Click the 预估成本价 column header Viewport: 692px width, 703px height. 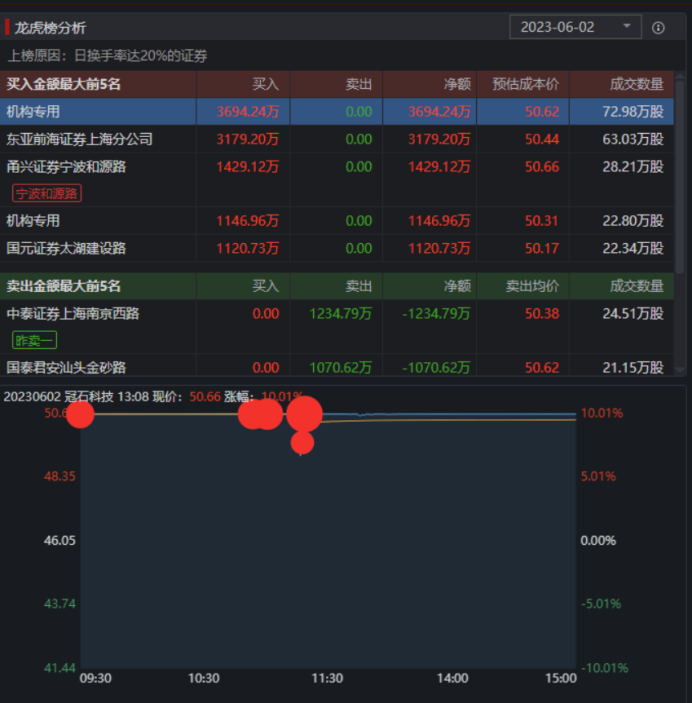coord(526,84)
